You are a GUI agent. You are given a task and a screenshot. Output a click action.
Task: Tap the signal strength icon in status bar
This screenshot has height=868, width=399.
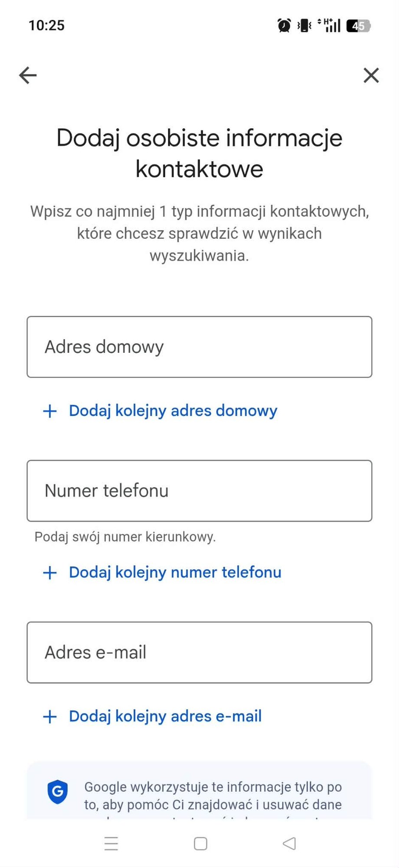332,25
